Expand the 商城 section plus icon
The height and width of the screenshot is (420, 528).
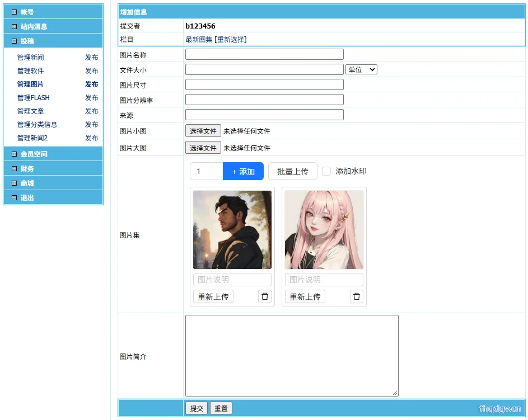click(14, 183)
